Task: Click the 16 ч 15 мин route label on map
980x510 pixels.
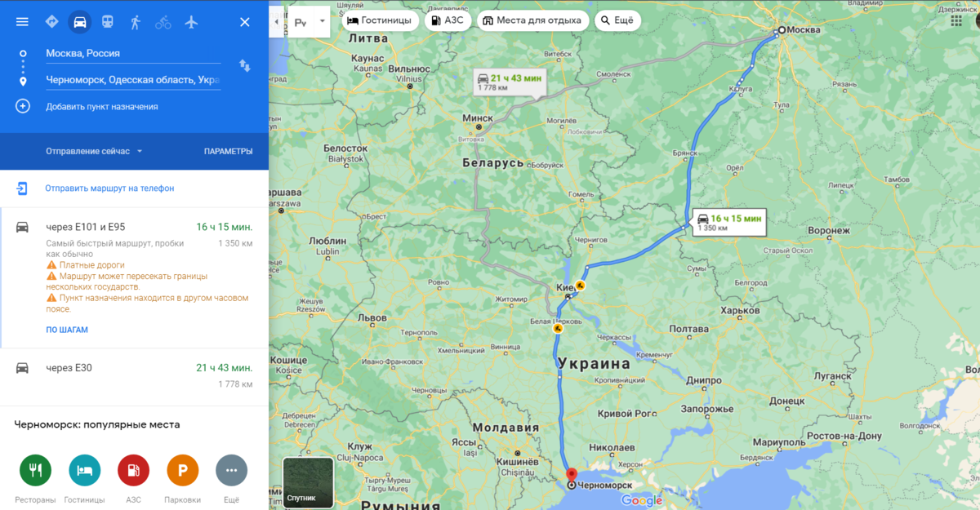Action: (729, 222)
